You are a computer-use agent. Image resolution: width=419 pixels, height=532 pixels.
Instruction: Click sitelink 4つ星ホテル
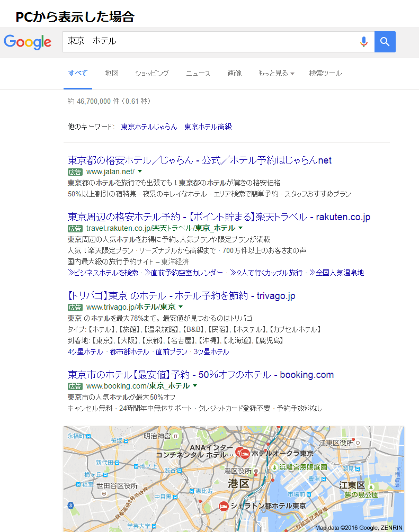pyautogui.click(x=85, y=352)
